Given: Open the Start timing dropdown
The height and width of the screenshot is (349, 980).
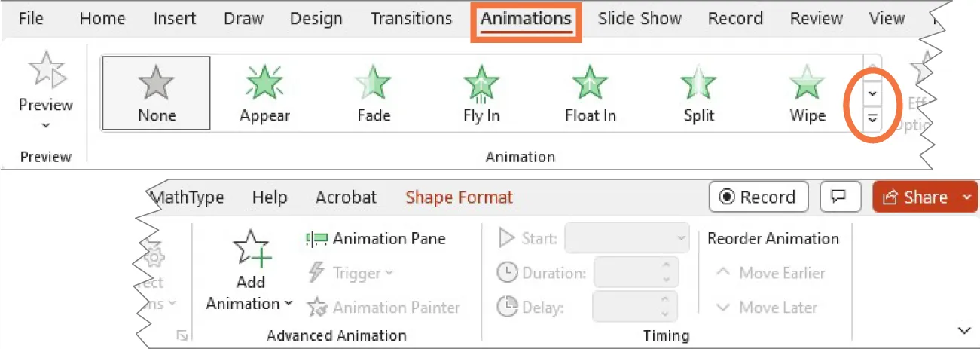Looking at the screenshot, I should pyautogui.click(x=627, y=239).
